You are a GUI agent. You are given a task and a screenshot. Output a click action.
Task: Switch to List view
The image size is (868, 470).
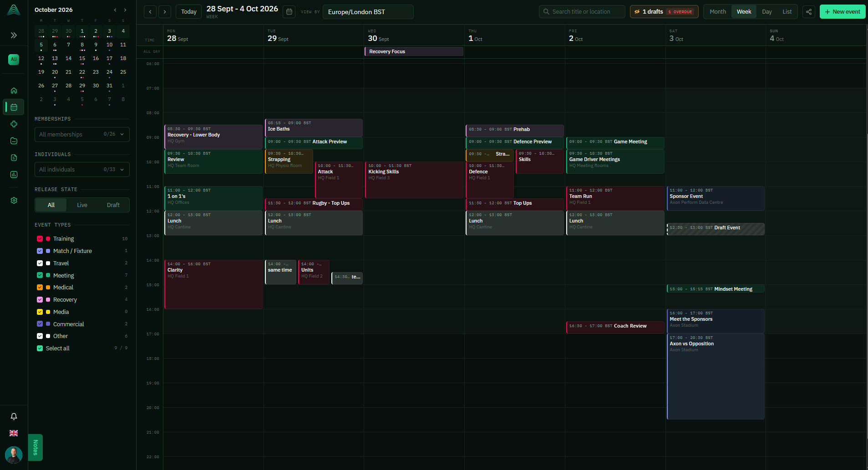click(x=787, y=12)
